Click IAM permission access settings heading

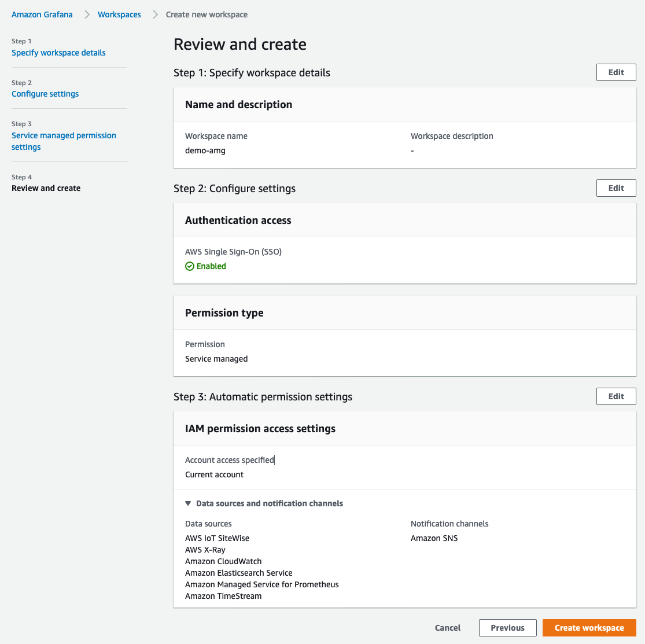[260, 428]
